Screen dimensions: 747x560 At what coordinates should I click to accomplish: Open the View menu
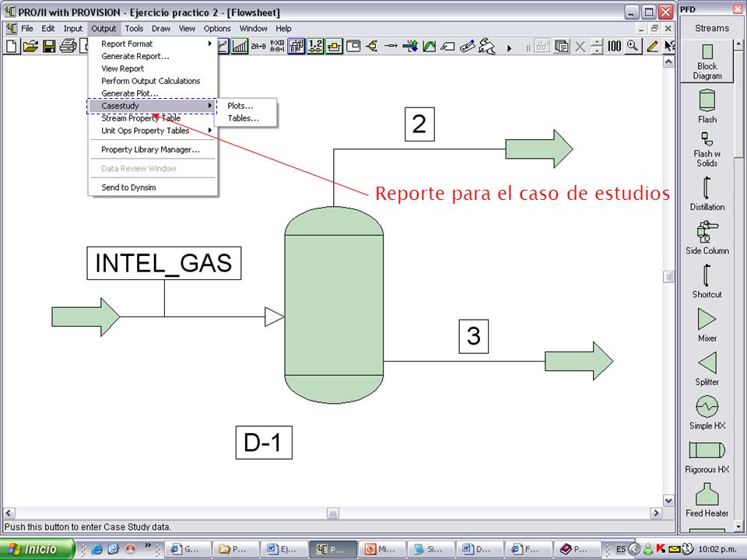click(x=187, y=29)
